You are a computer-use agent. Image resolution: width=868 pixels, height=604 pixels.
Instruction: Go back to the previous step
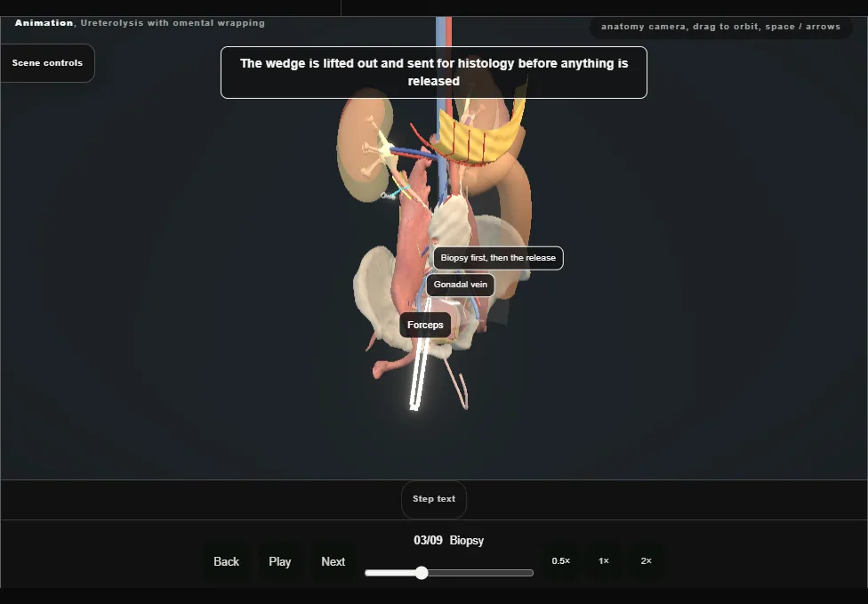226,562
